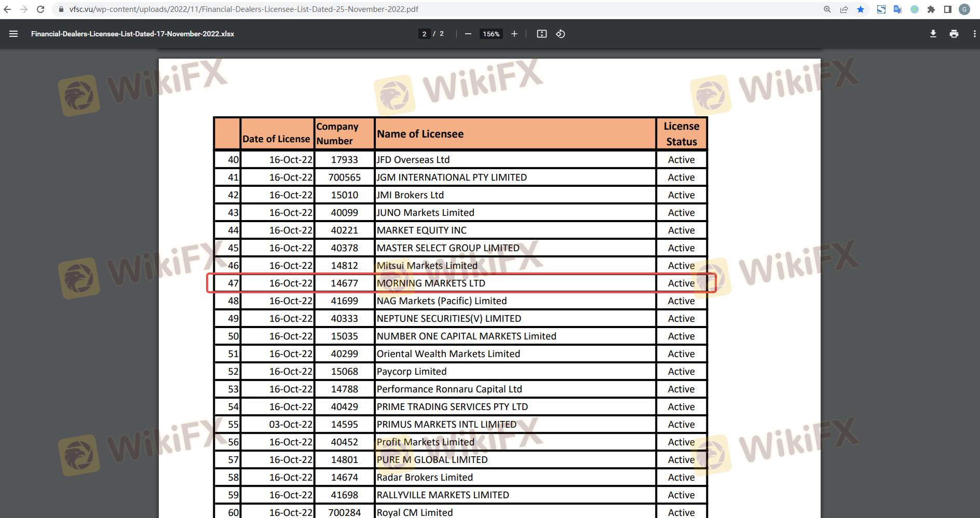Viewport: 980px width, 518px height.
Task: Bookmark this page with the star icon
Action: [861, 9]
